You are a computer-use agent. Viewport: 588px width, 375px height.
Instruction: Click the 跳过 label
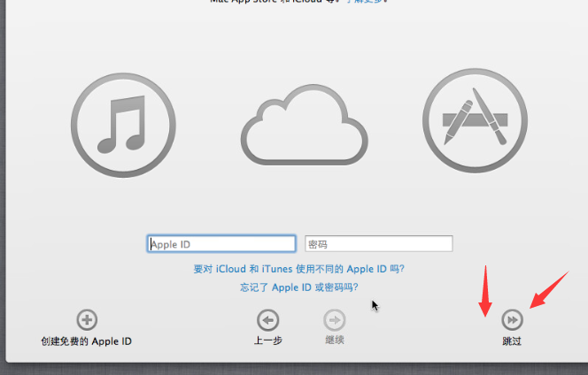[x=512, y=341]
